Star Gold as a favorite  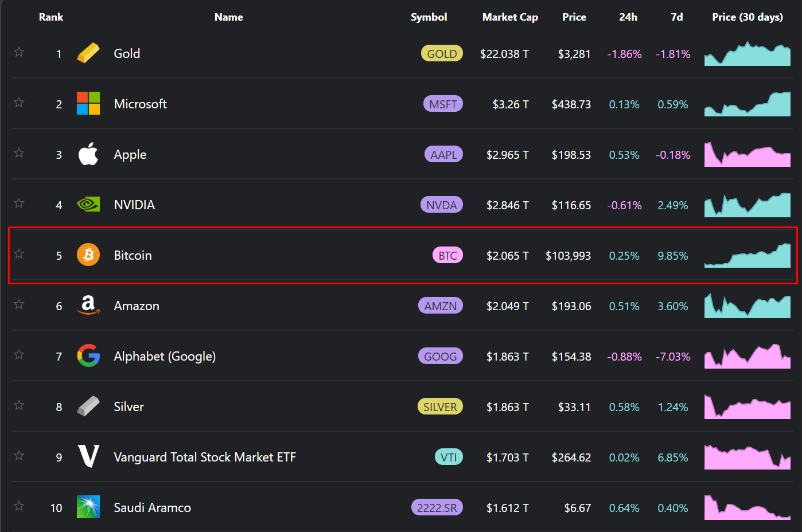point(19,52)
